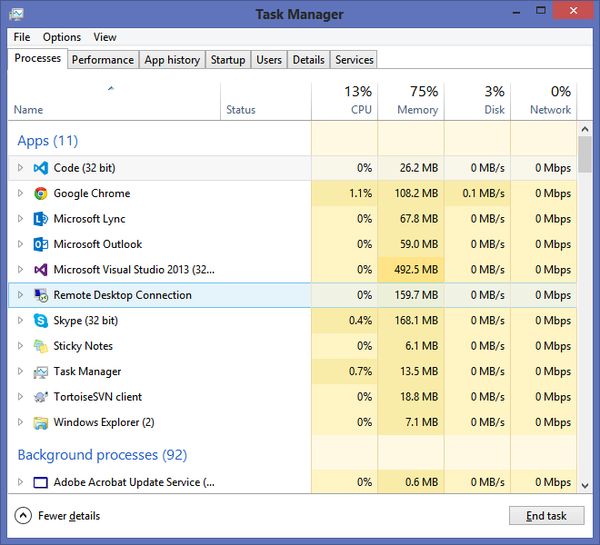Open the Details tab
The height and width of the screenshot is (545, 600).
pos(308,60)
